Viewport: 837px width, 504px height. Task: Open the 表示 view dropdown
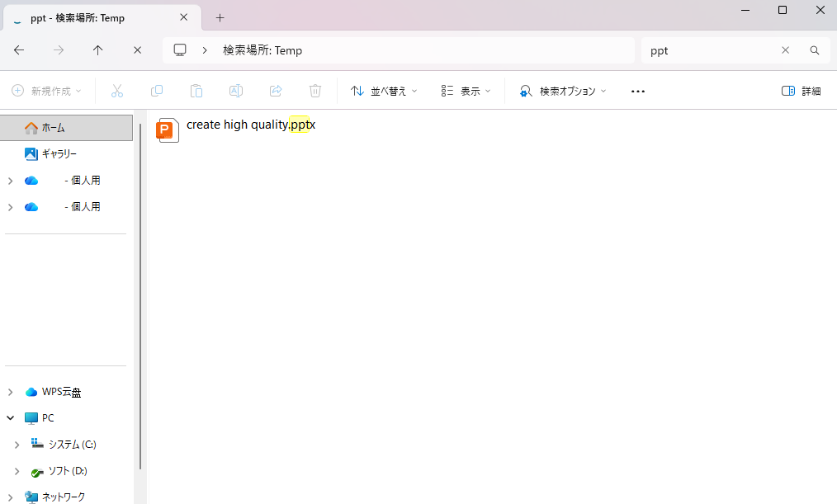(466, 91)
